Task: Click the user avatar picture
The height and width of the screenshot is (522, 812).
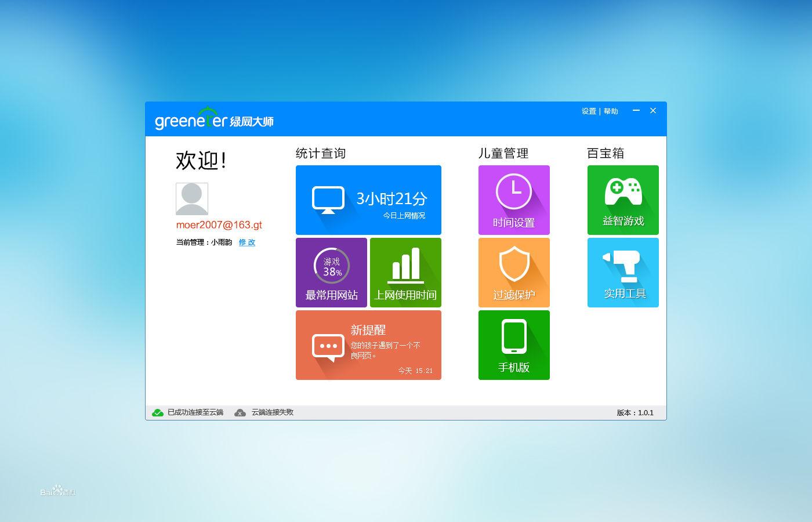Action: (191, 198)
